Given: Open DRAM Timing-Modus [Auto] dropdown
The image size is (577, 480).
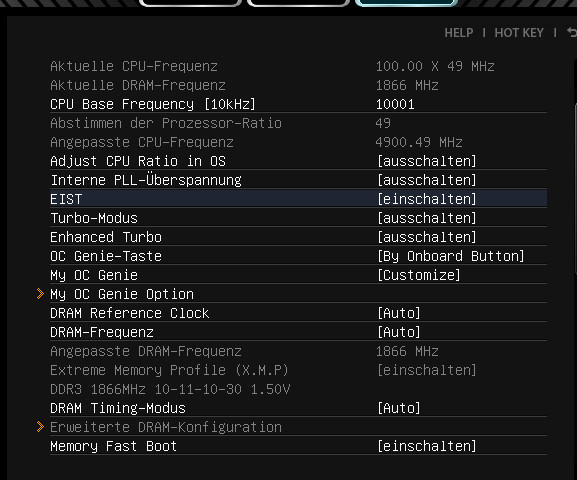Looking at the screenshot, I should pyautogui.click(x=399, y=408).
